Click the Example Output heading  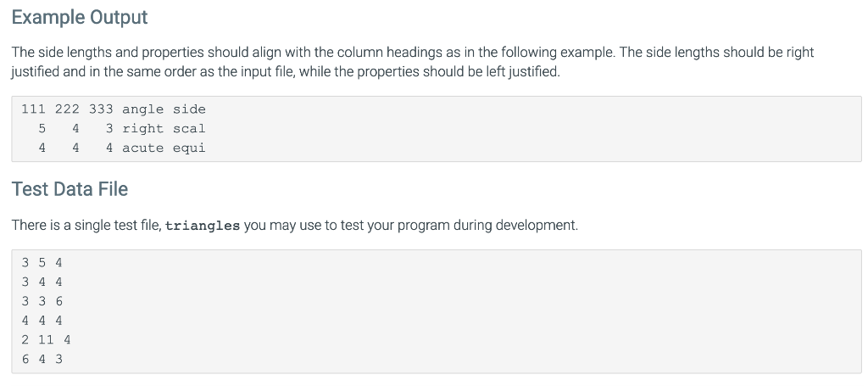(x=80, y=17)
